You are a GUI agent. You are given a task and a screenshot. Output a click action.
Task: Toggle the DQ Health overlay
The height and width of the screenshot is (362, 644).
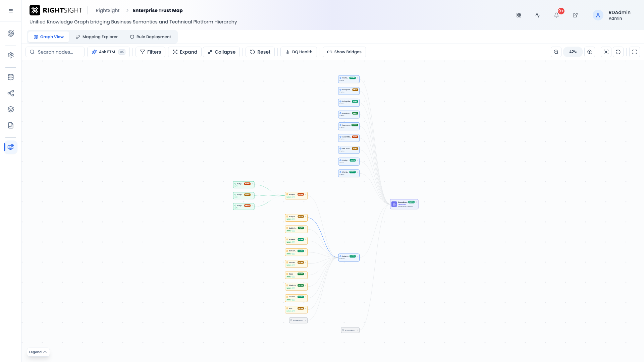299,52
